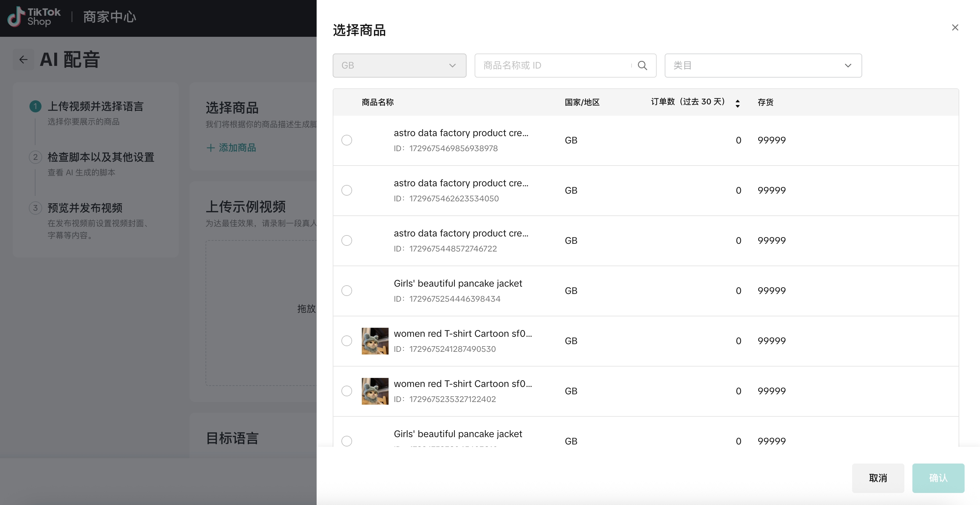Viewport: 980px width, 505px height.
Task: Select product ID 1729675448572746722 radio button
Action: tap(346, 240)
